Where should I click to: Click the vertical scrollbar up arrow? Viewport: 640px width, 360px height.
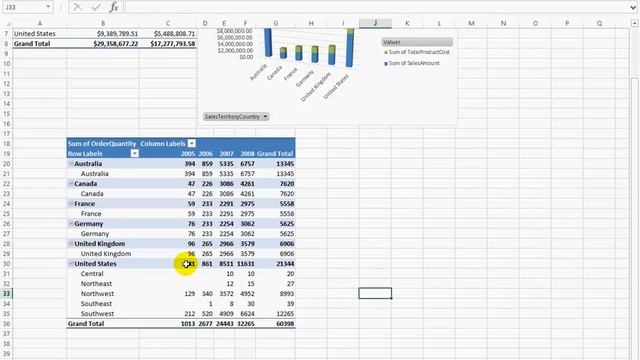point(634,24)
